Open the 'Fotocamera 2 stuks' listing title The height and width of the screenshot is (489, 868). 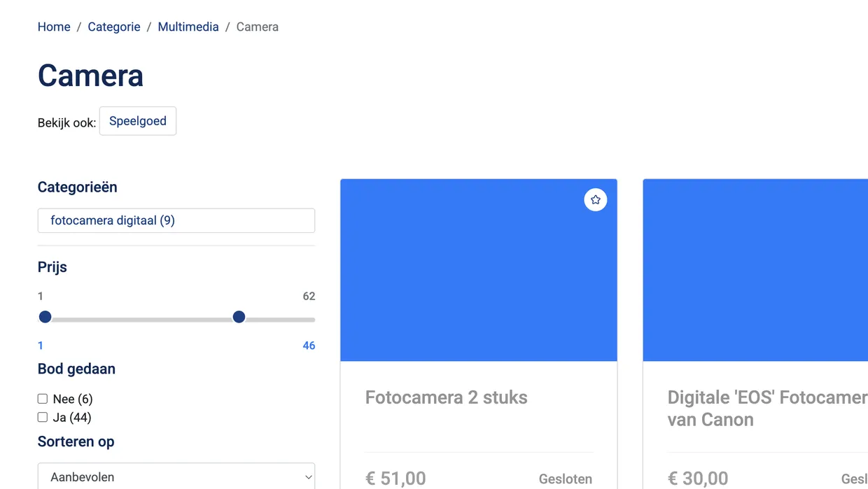(446, 397)
